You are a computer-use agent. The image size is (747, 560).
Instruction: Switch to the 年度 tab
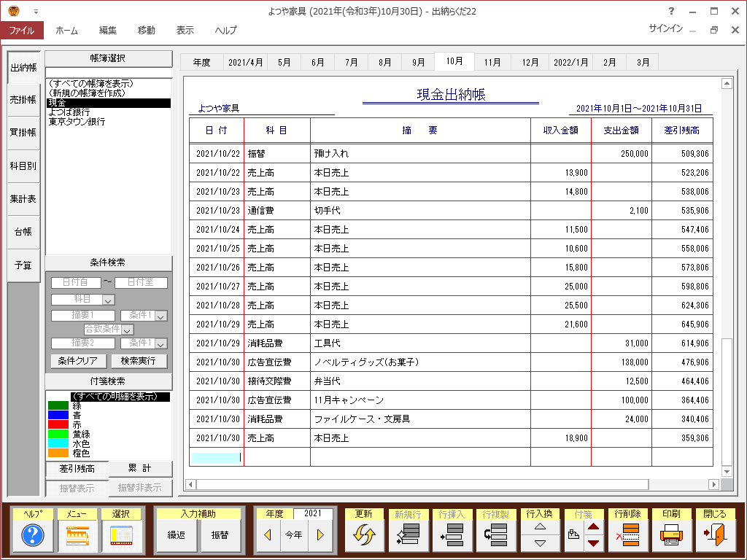[201, 63]
